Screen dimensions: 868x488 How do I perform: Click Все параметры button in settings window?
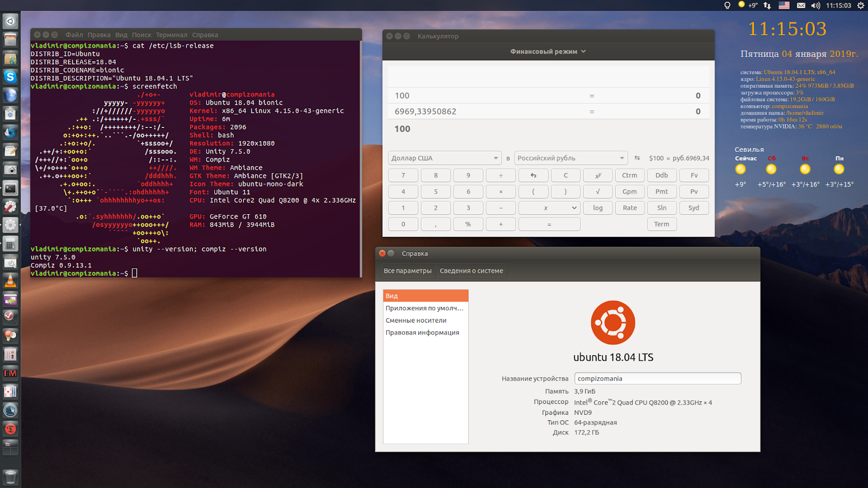tap(407, 271)
